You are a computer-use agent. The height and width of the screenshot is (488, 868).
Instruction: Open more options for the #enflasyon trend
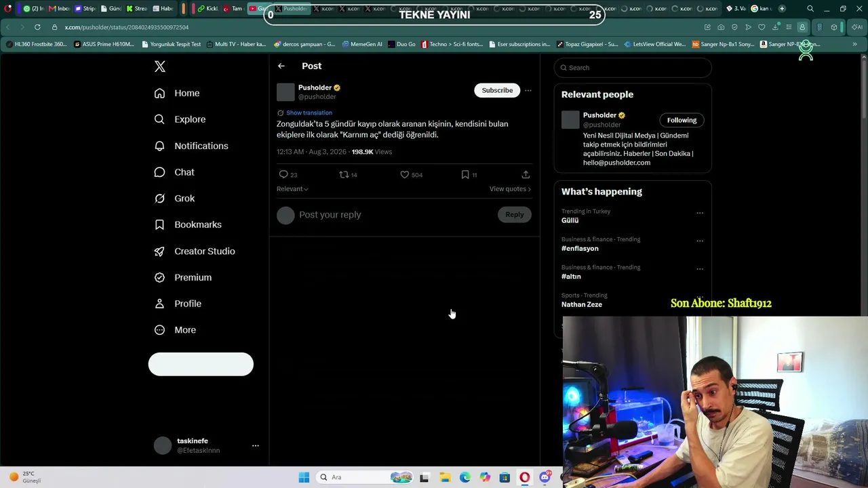(700, 241)
